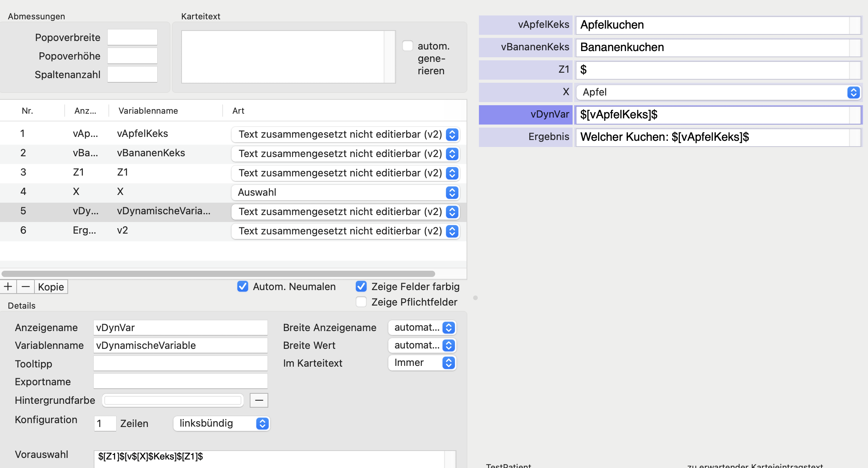Open linksbündig alignment dropdown
Image resolution: width=868 pixels, height=468 pixels.
tap(221, 424)
